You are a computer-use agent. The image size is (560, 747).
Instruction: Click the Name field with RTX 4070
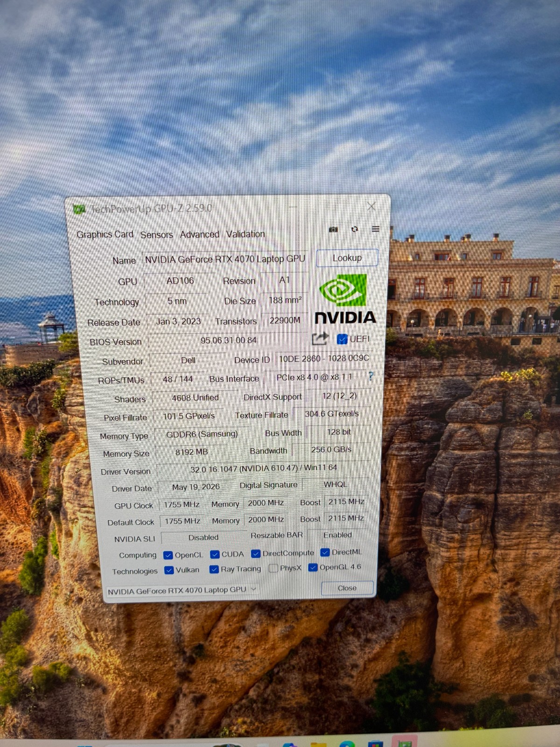coord(225,259)
